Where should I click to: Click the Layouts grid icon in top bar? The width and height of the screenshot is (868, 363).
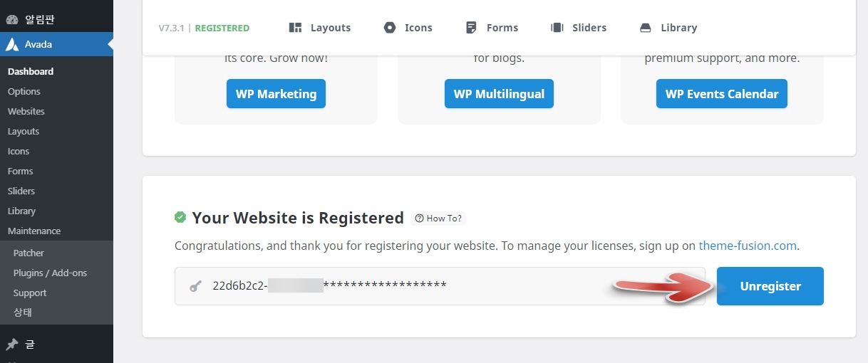(x=295, y=28)
